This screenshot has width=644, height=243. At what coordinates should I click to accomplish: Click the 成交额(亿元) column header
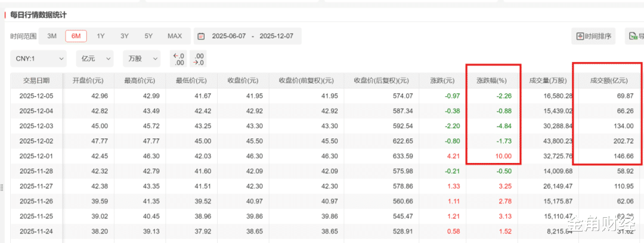(609, 81)
